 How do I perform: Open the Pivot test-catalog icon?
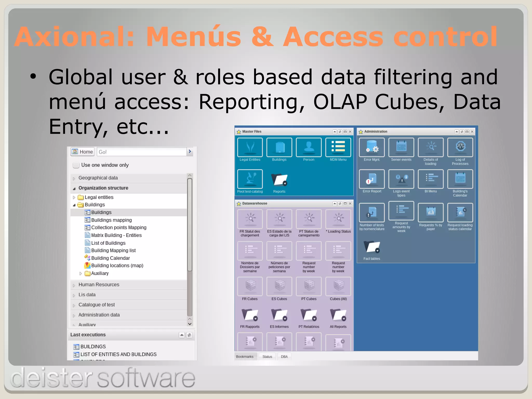click(x=250, y=179)
